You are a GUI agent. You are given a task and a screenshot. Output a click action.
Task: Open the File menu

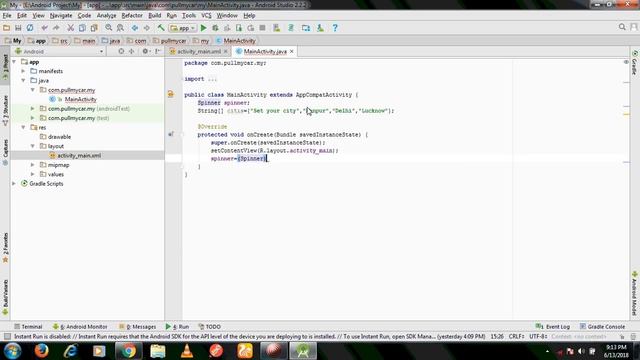coord(7,16)
